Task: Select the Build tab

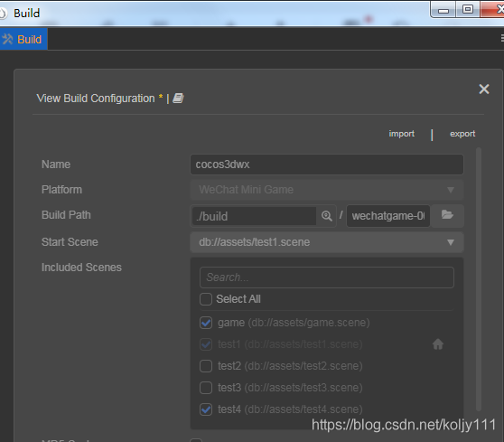Action: click(23, 39)
